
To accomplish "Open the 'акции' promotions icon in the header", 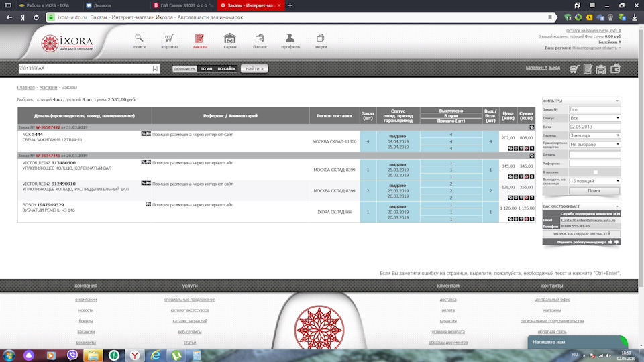I will (x=321, y=38).
